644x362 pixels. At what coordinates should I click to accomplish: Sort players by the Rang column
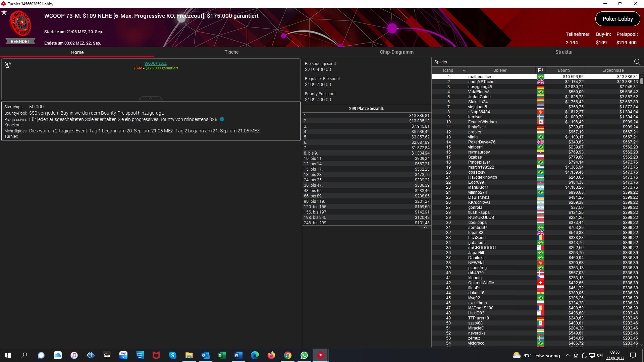pos(448,70)
